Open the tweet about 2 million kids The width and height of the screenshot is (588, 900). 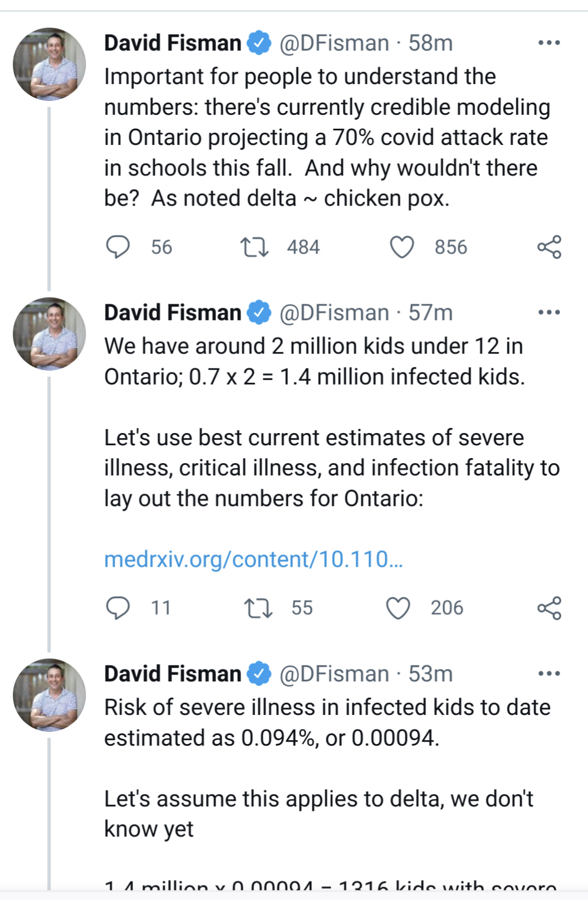331,422
